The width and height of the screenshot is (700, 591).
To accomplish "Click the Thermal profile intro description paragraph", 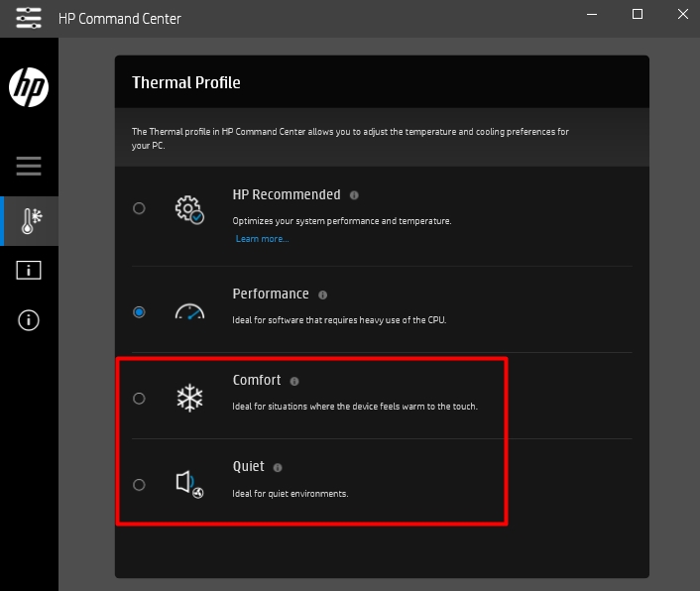I will [x=350, y=139].
